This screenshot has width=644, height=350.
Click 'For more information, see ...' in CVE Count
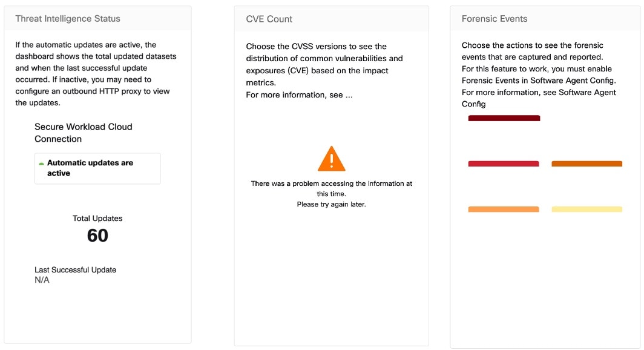coord(299,95)
